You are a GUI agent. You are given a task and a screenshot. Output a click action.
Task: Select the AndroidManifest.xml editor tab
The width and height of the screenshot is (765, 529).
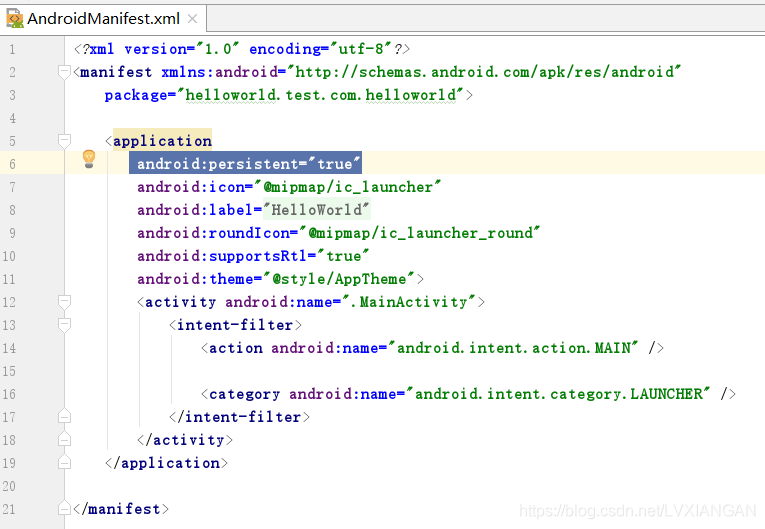[103, 19]
